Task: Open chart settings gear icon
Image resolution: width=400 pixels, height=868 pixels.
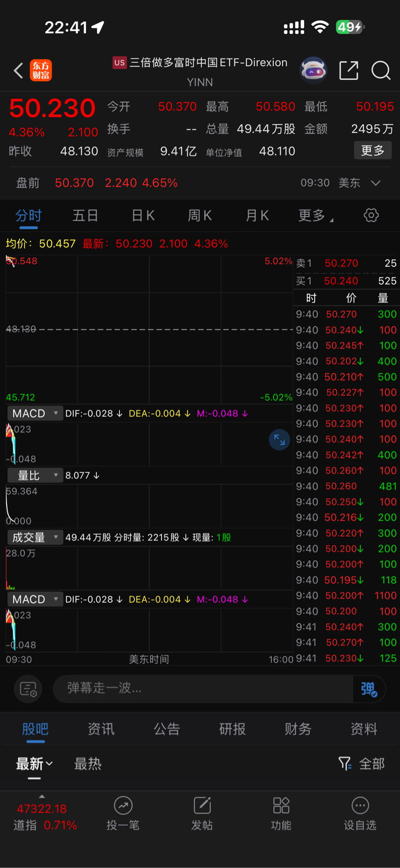Action: (x=371, y=215)
